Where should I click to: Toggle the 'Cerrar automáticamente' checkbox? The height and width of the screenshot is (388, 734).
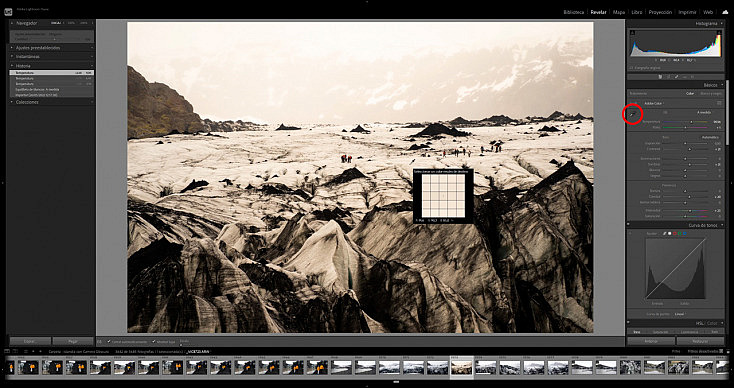tap(109, 341)
